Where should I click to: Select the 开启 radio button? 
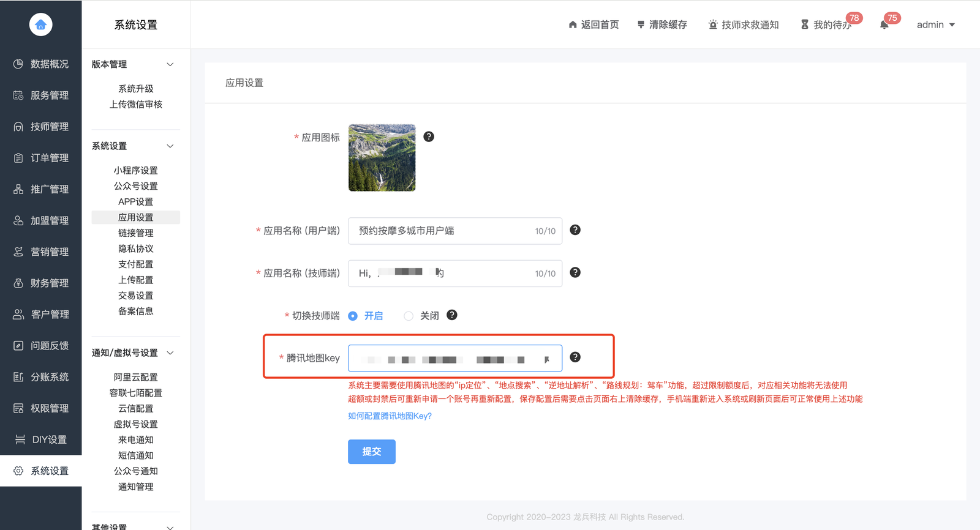pos(353,316)
